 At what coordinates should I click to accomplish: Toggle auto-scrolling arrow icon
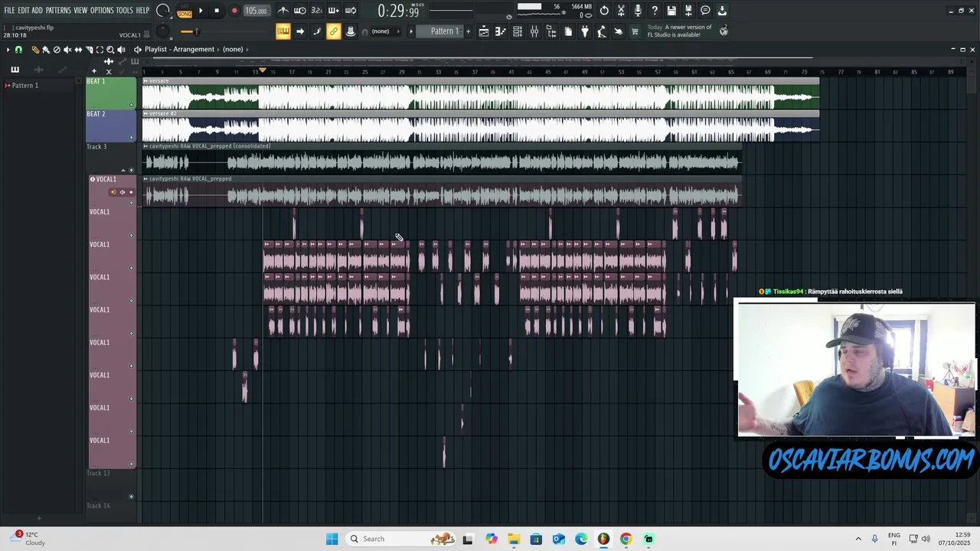[300, 31]
